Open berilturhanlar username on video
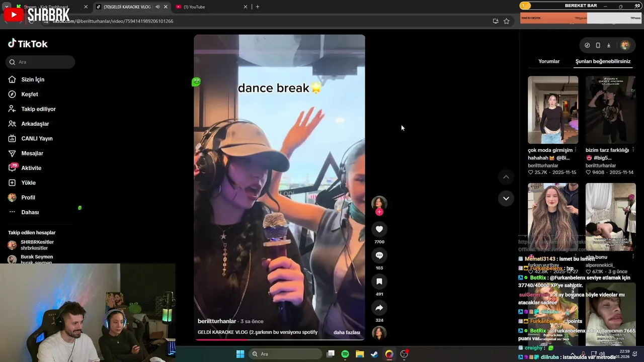Image resolution: width=644 pixels, height=362 pixels. pos(217,321)
